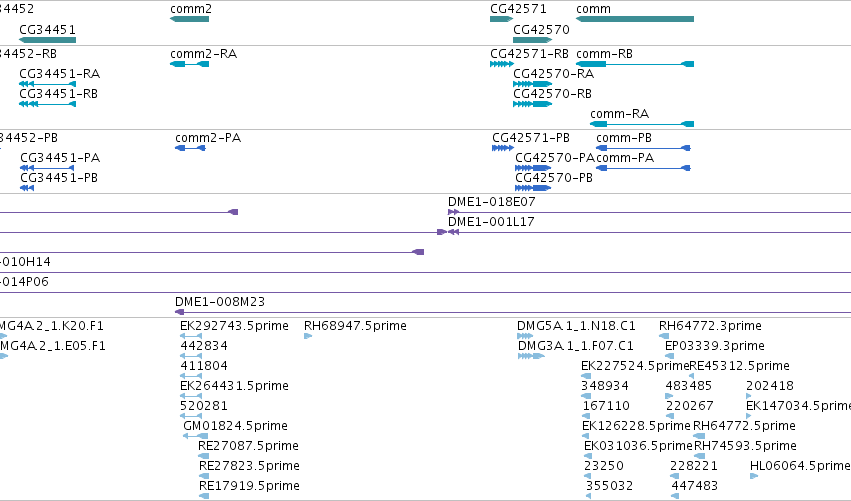Select the 348934 EST feature

586,396
